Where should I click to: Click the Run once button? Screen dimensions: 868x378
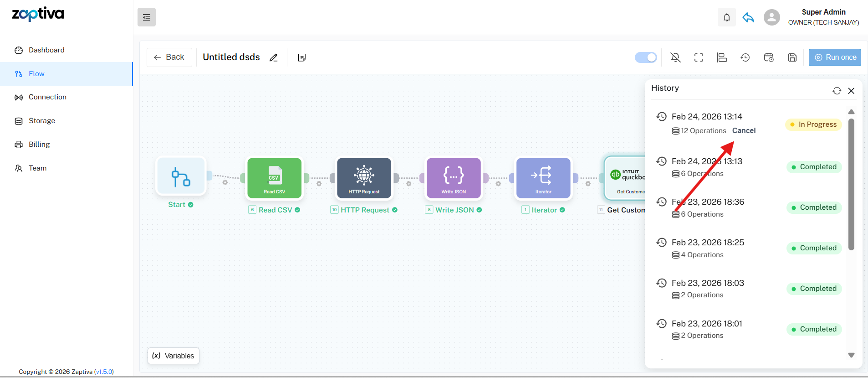[x=835, y=57]
